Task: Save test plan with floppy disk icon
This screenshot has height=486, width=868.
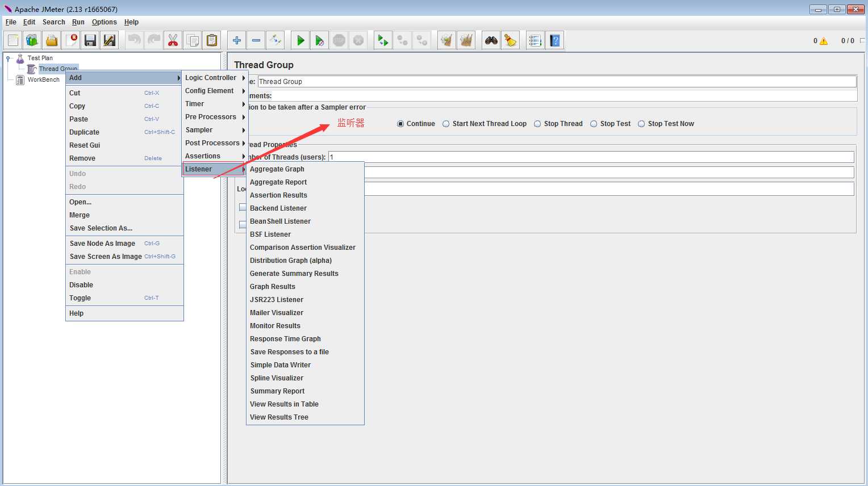Action: point(90,40)
